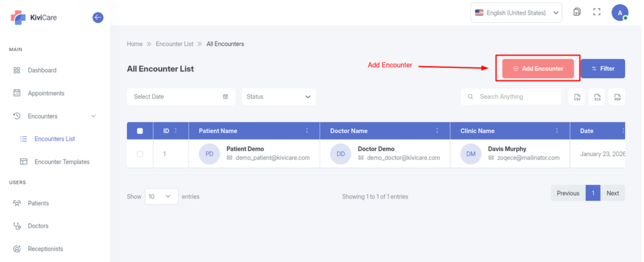The width and height of the screenshot is (644, 262).
Task: Expand the Encounters sidebar menu chevron
Action: pyautogui.click(x=94, y=116)
